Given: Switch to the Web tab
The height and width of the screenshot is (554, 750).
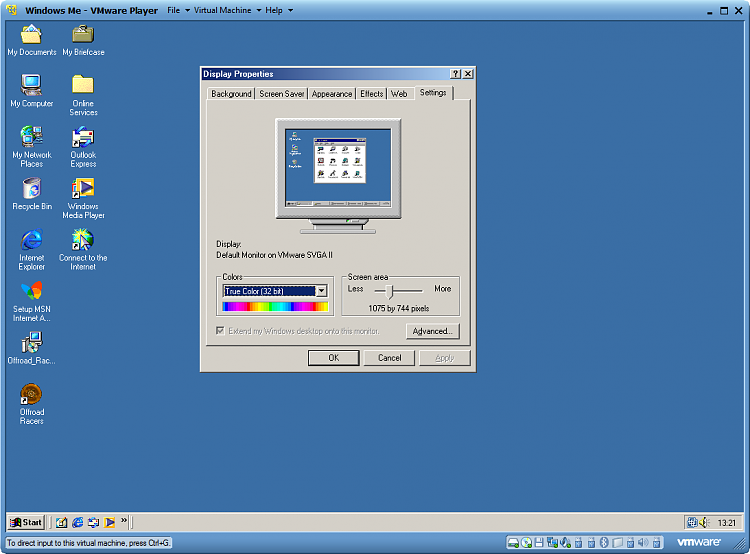Looking at the screenshot, I should (x=399, y=94).
